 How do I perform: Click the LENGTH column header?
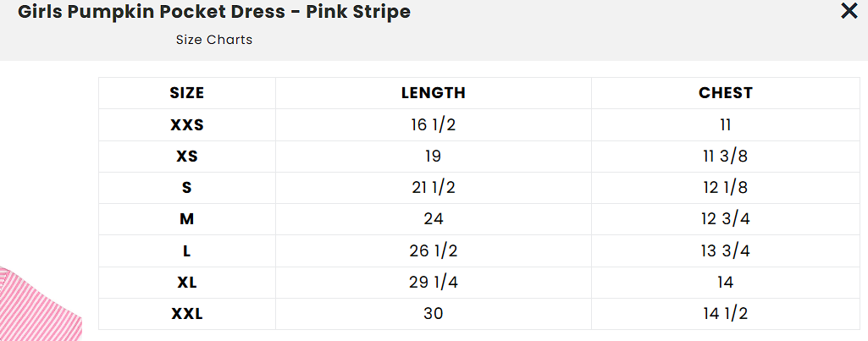click(434, 93)
